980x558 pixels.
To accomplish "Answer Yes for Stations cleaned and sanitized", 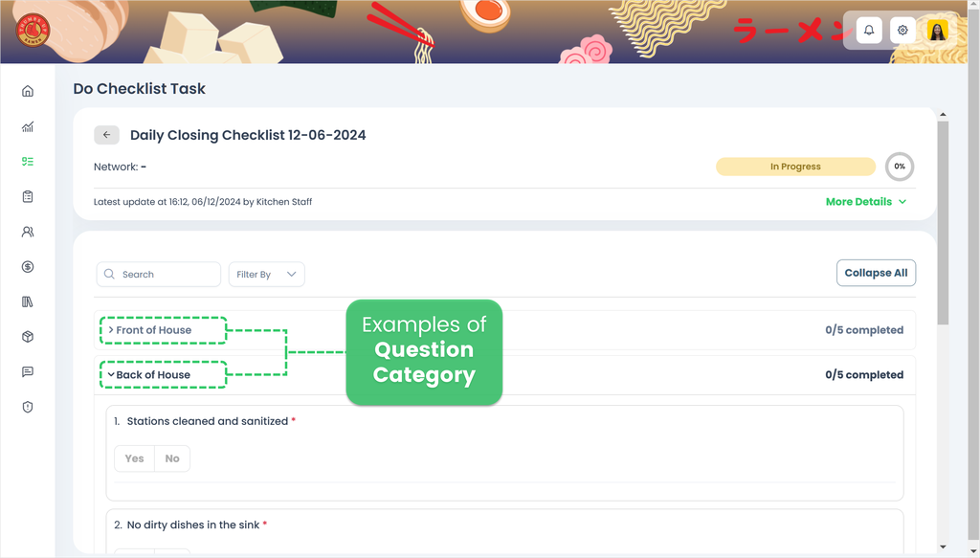I will point(134,458).
